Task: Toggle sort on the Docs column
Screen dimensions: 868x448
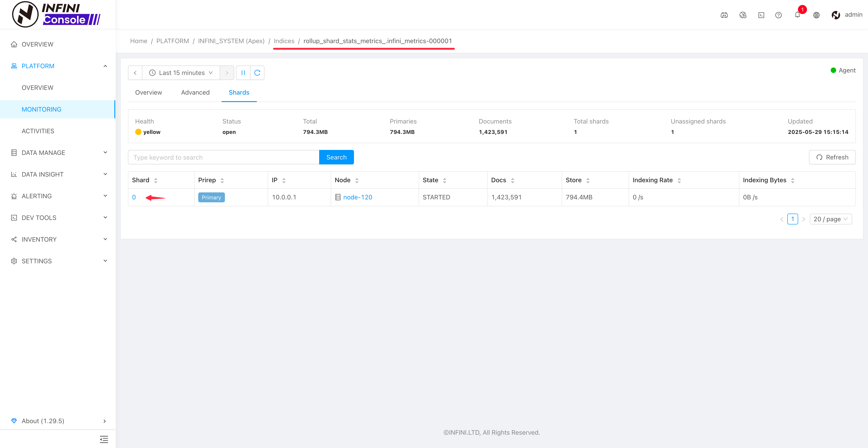Action: pyautogui.click(x=512, y=180)
